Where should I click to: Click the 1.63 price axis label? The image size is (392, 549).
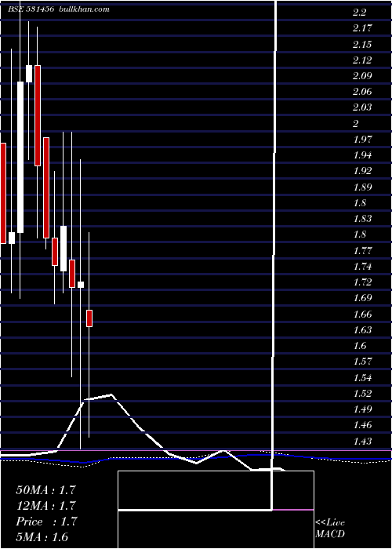[362, 330]
